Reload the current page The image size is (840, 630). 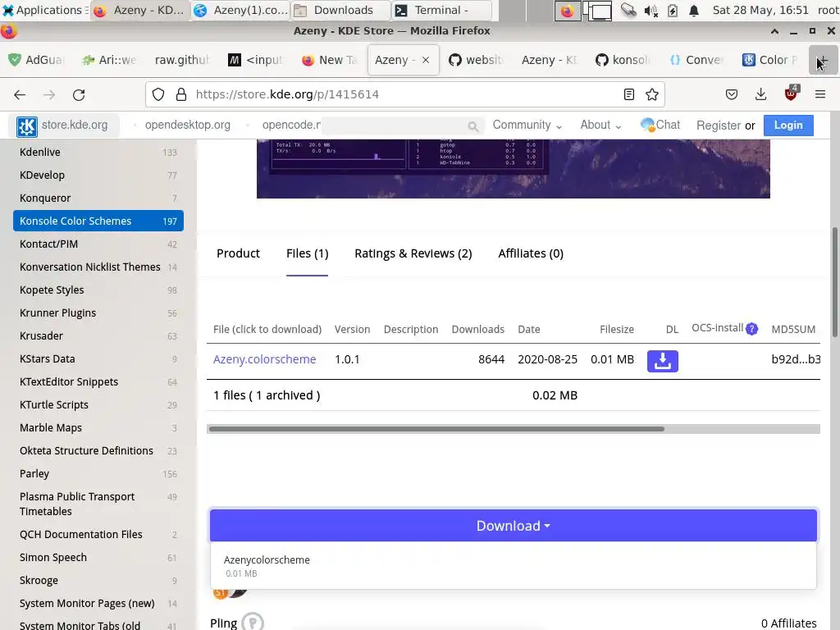pos(79,95)
